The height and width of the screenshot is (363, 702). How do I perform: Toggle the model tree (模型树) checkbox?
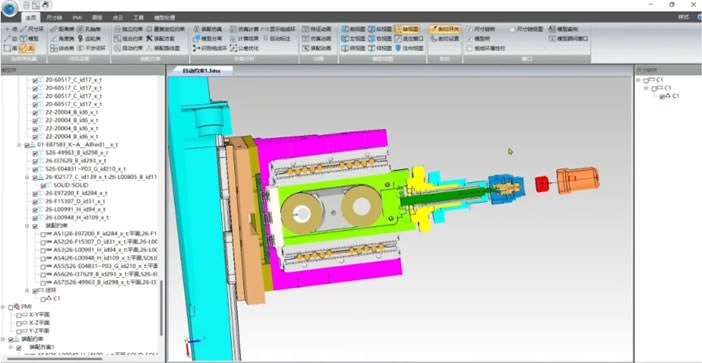[x=469, y=38]
